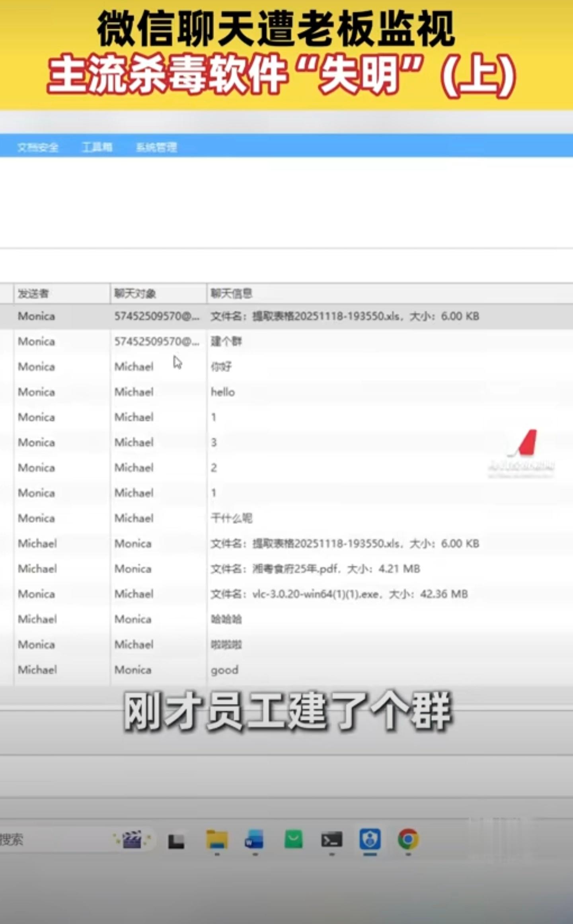Viewport: 573px width, 924px height.
Task: Click recipient Michael in the vlc exe row
Action: coord(134,594)
